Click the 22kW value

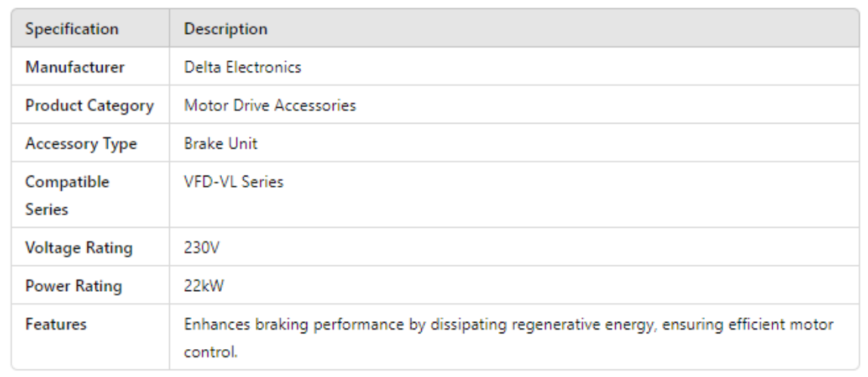[203, 287]
